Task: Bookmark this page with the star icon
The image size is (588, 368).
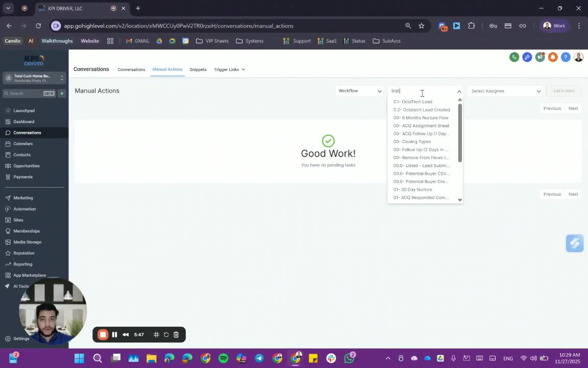Action: click(422, 26)
